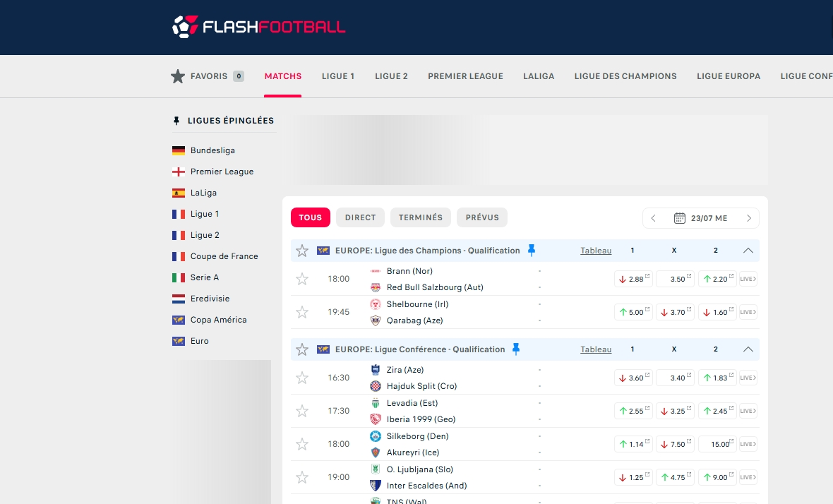This screenshot has height=504, width=833.
Task: Click the Silkeborg (Den) club crest
Action: 376,436
